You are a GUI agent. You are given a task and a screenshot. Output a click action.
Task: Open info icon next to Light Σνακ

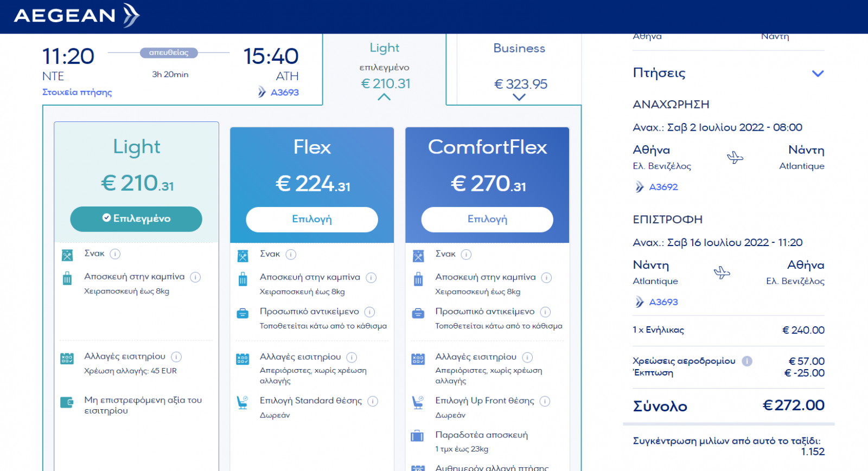[x=115, y=254]
